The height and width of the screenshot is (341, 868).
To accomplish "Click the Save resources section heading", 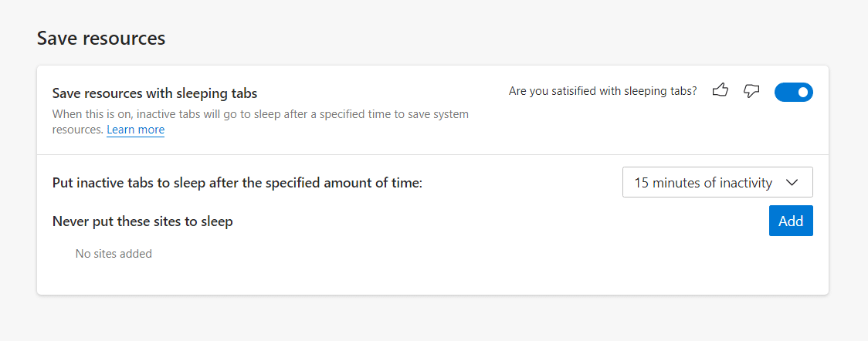I will (101, 38).
